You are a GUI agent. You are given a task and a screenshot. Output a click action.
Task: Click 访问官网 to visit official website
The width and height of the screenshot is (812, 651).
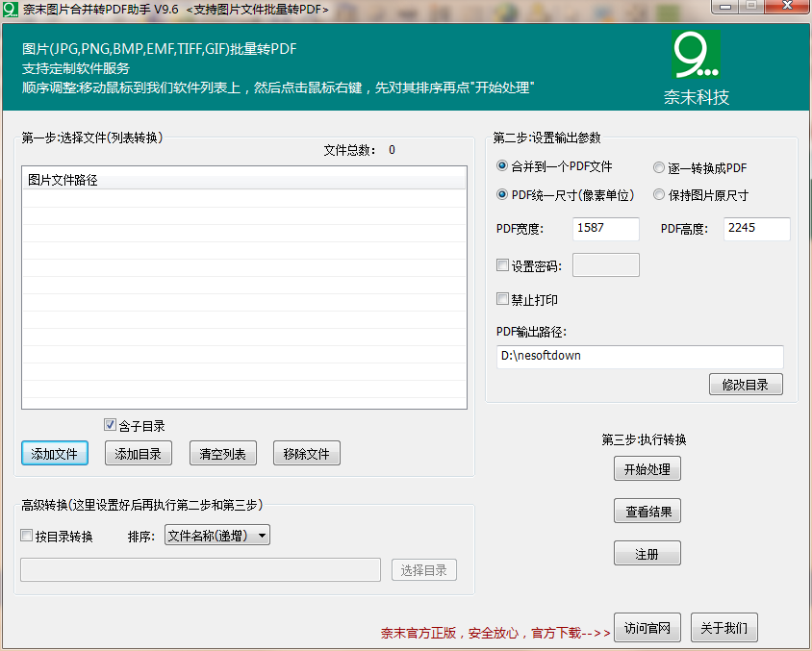point(647,627)
